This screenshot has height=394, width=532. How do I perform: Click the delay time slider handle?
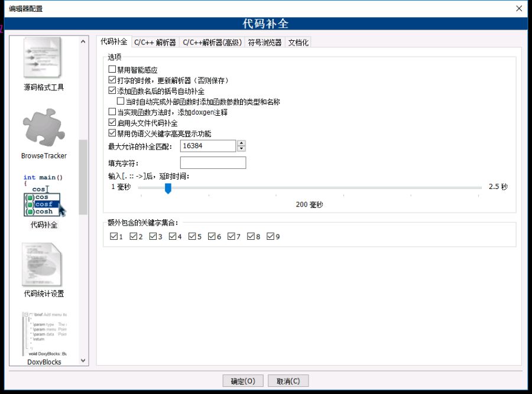click(x=168, y=188)
